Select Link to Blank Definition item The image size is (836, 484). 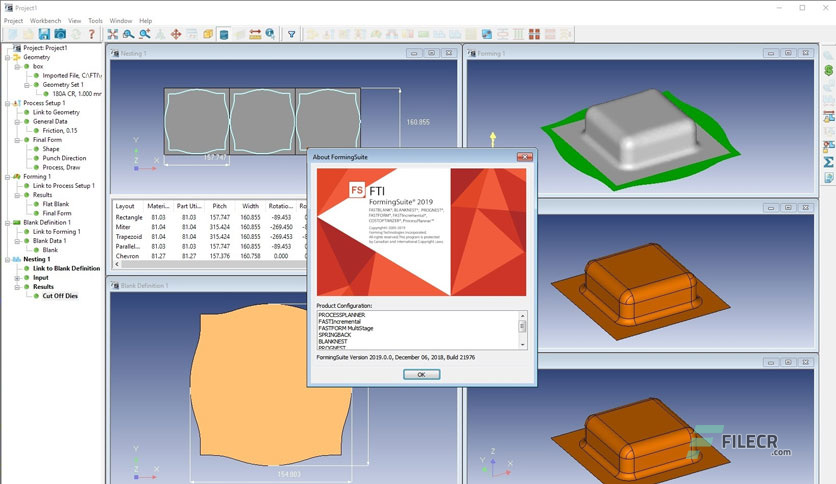(x=66, y=269)
